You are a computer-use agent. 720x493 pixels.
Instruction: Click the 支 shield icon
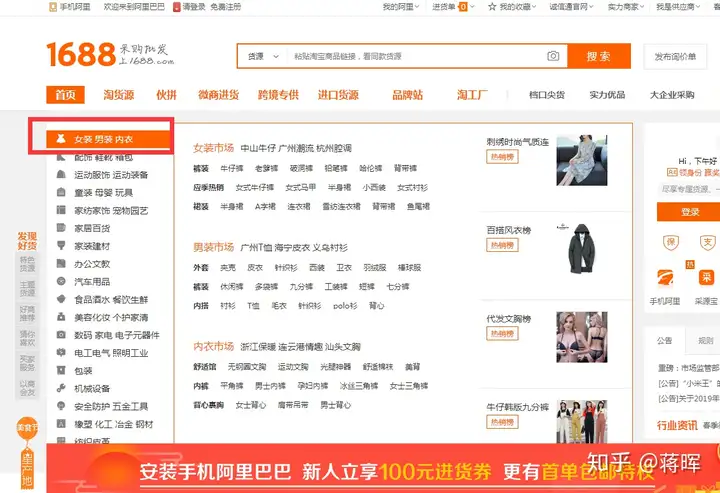click(x=708, y=242)
